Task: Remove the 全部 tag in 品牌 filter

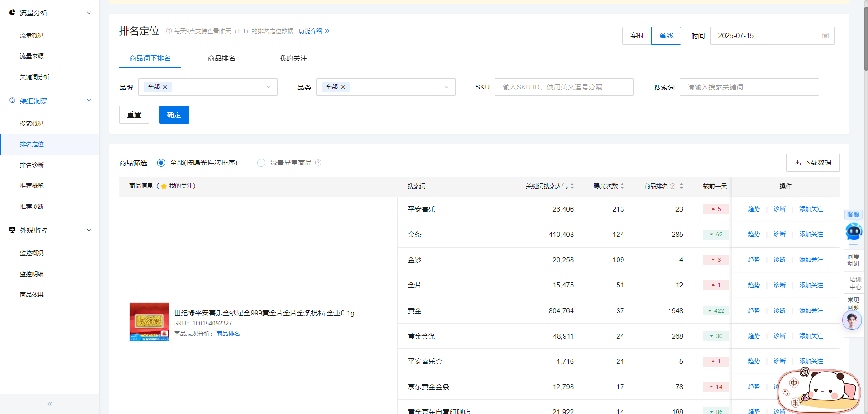Action: [x=165, y=87]
